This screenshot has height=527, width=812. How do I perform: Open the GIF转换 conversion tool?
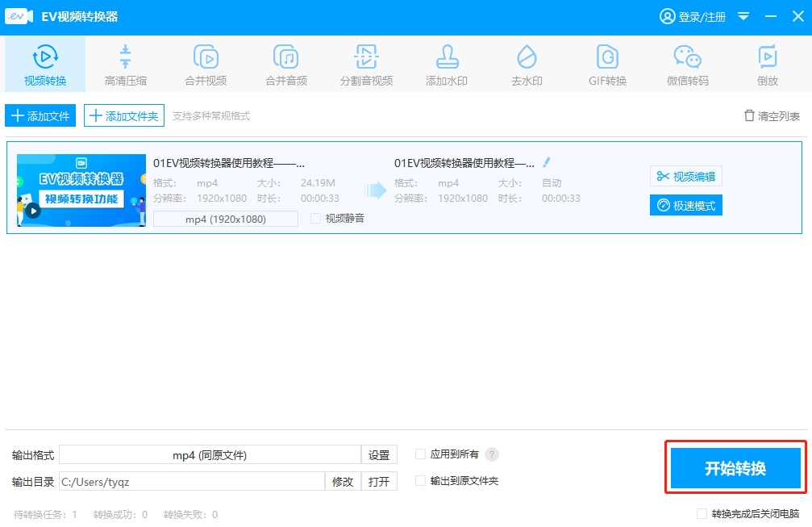point(606,63)
